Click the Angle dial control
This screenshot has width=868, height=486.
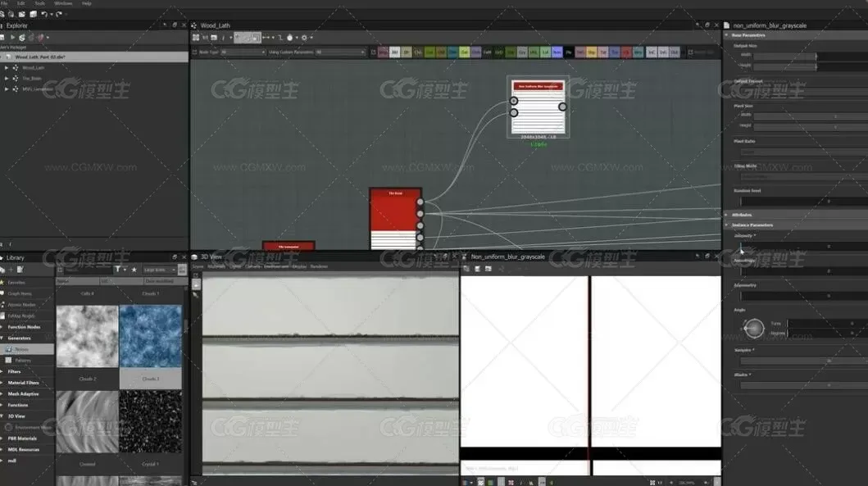pos(753,329)
